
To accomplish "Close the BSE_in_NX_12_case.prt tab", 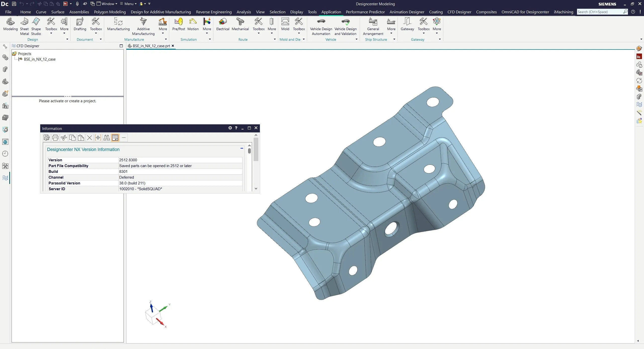I will click(x=173, y=46).
